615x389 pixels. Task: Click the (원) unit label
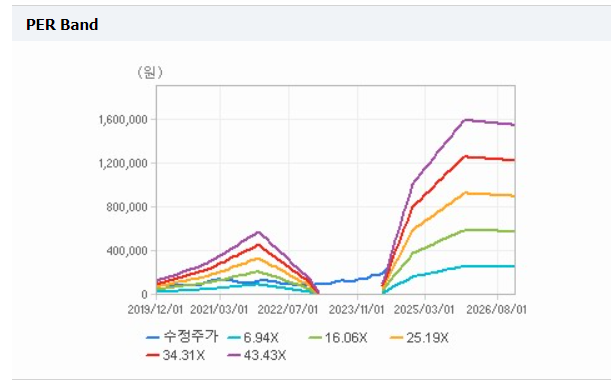click(x=149, y=72)
